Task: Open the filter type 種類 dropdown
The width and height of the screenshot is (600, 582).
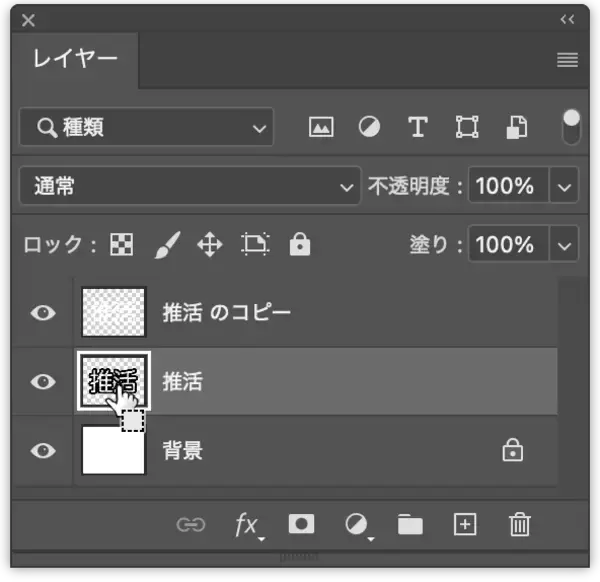Action: (147, 127)
